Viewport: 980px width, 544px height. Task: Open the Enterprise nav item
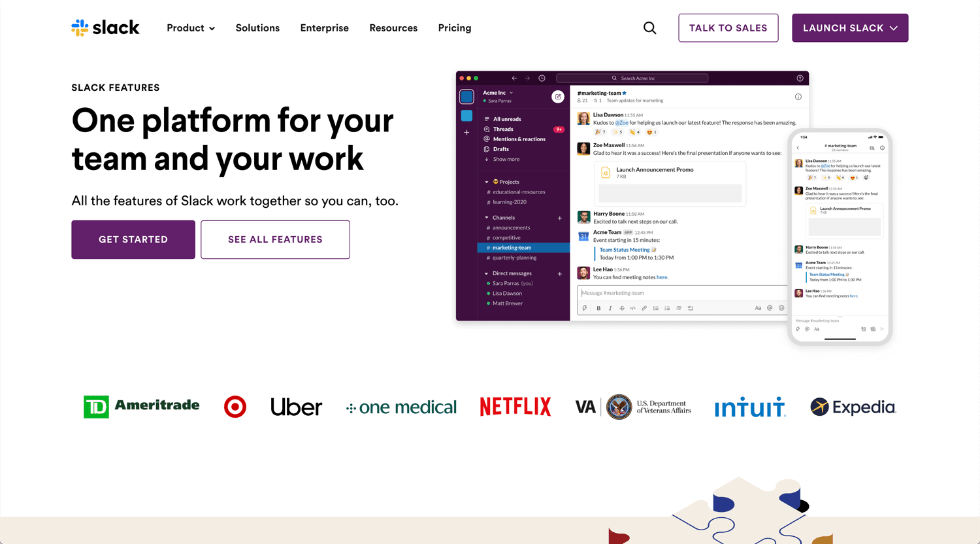tap(325, 28)
